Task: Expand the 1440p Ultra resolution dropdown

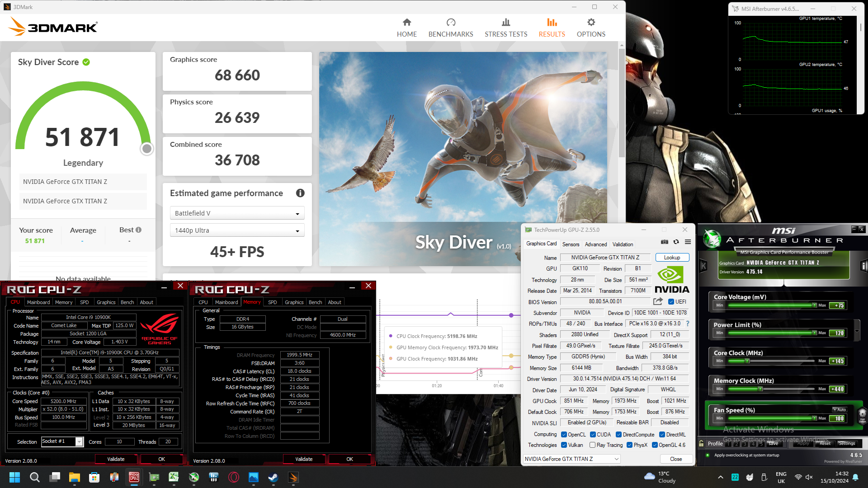Action: [x=237, y=230]
